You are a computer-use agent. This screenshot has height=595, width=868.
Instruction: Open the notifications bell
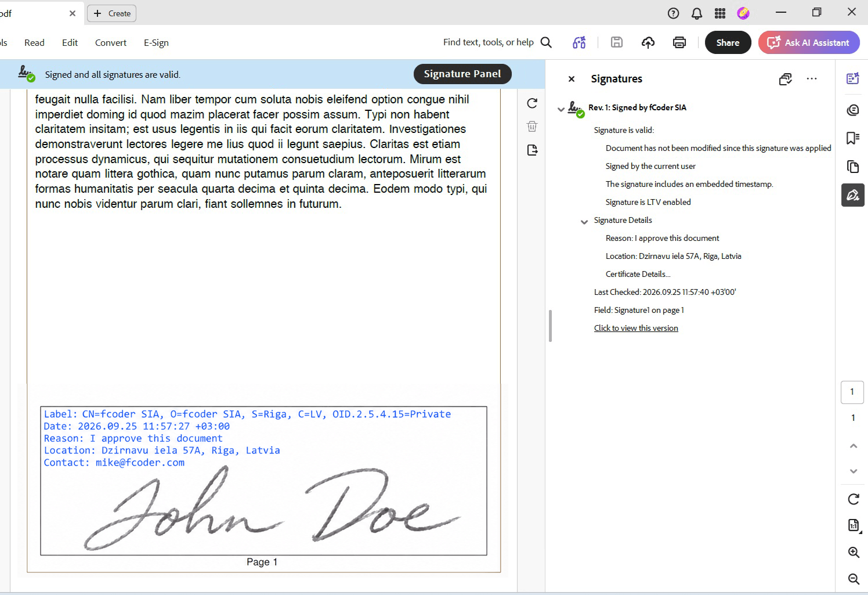pos(697,13)
